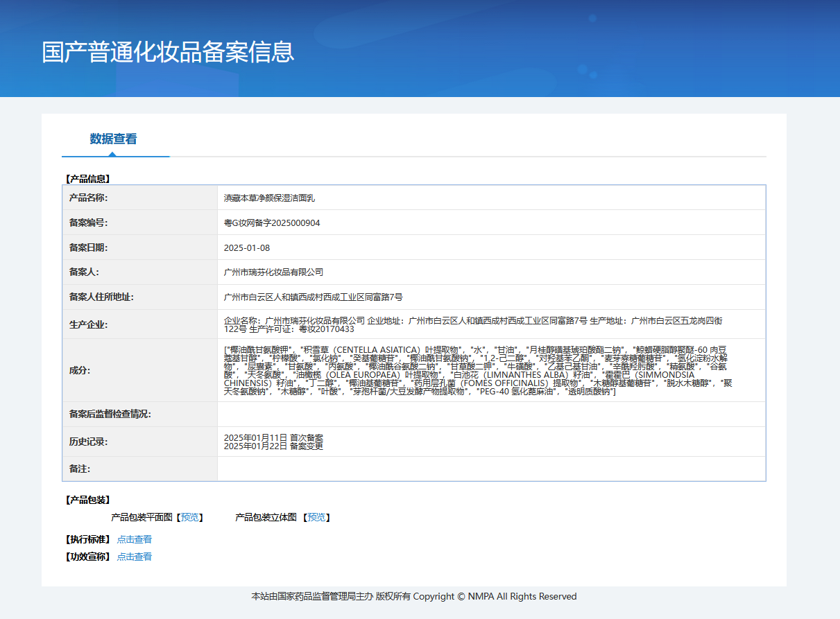Click the empty 备注 value cell
The height and width of the screenshot is (619, 840).
(490, 469)
